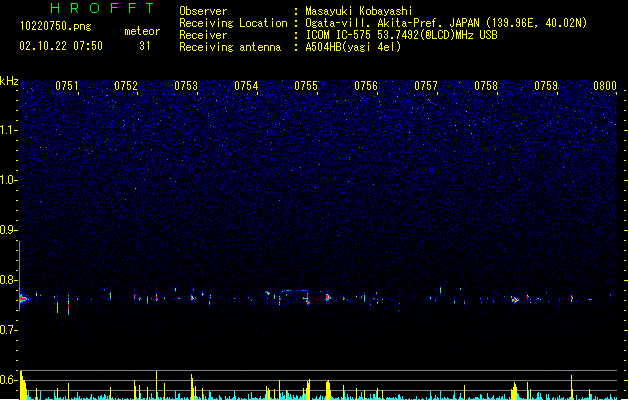
Task: Select the Ogata-vill. Akita-Pref. JAPAN location text
Action: (446, 23)
